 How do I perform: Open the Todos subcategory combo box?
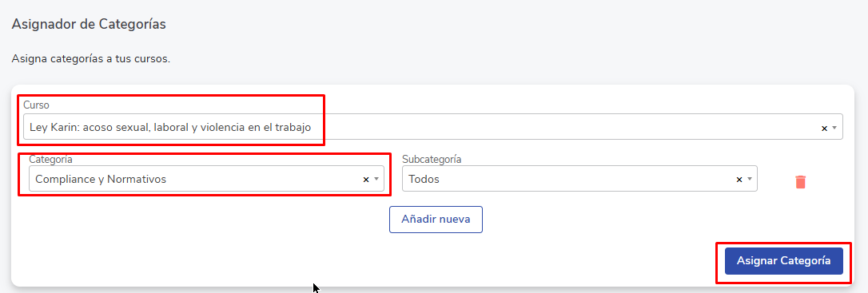(x=579, y=179)
